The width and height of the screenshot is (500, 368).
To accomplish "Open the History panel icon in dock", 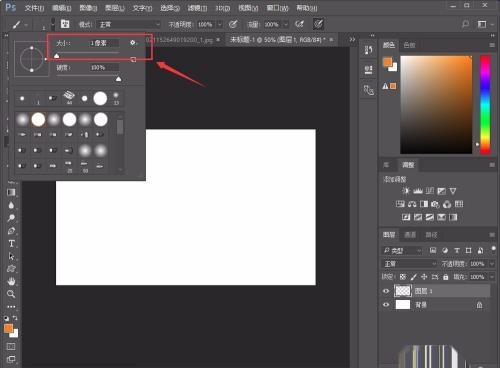I will click(368, 50).
